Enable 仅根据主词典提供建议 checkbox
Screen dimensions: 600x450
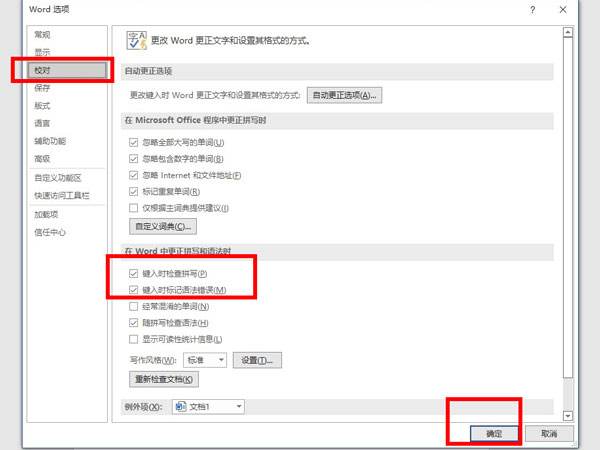pos(133,208)
